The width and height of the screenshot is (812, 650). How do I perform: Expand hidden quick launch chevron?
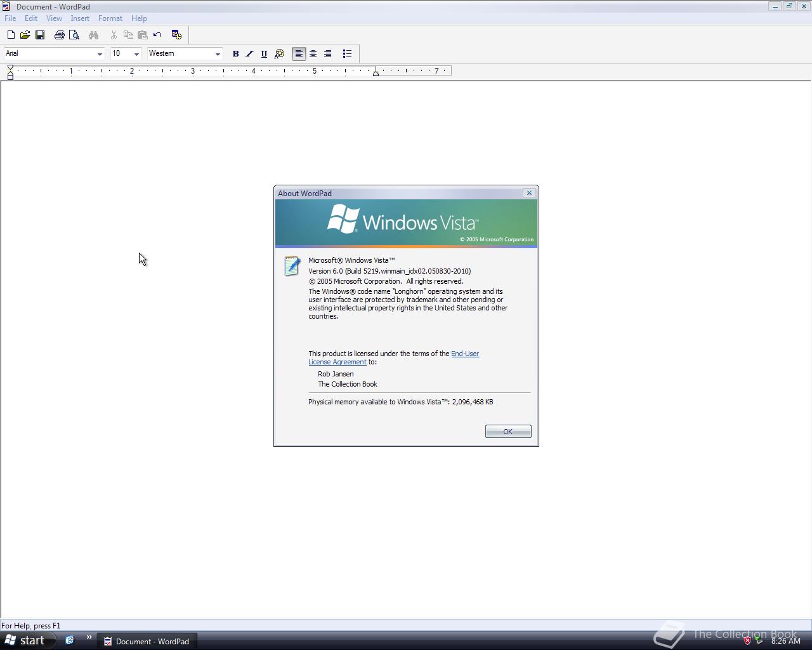[x=89, y=637]
